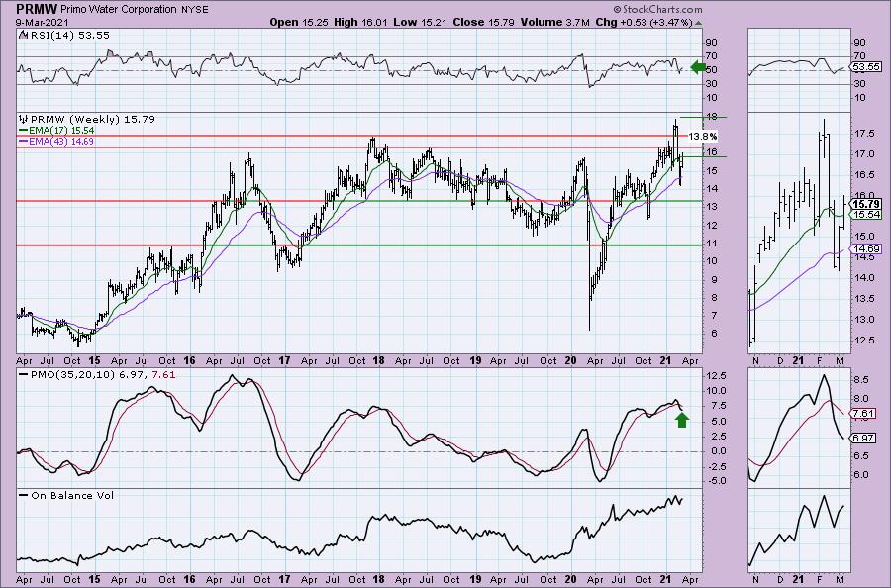Screen dimensions: 891x588
Task: Click the boxed 53.55 RSI value in the zoom panel
Action: pyautogui.click(x=865, y=67)
